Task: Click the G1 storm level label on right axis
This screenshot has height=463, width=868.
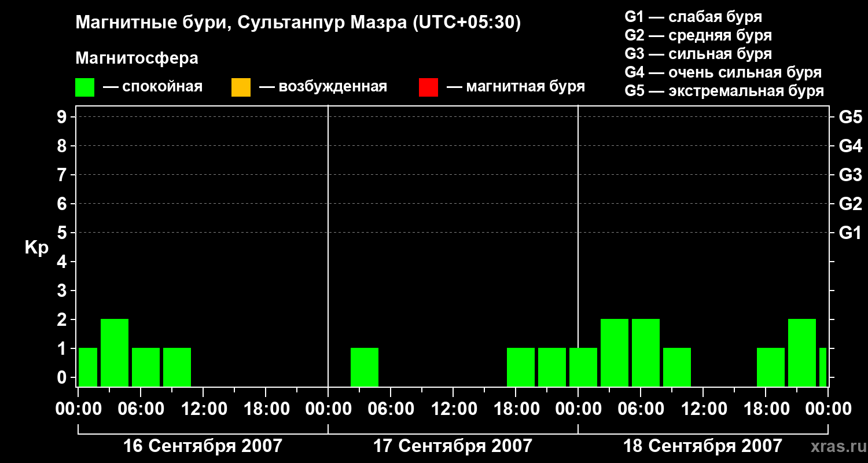Action: (x=851, y=233)
